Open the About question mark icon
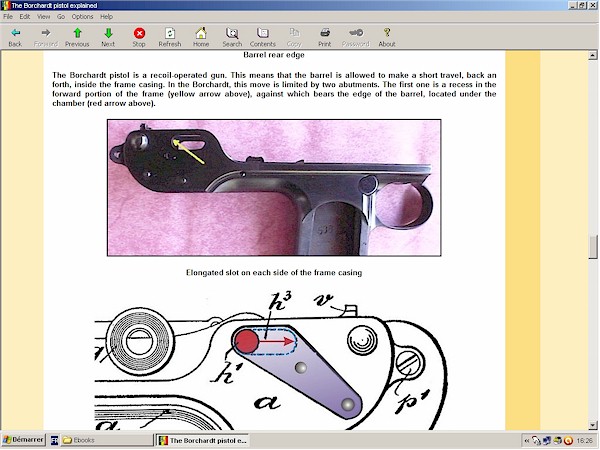Screen dimensions: 600x450 tap(387, 33)
